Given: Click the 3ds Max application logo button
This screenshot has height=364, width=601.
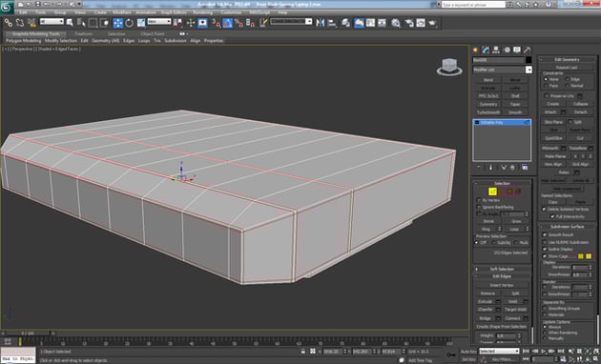Looking at the screenshot, I should (7, 7).
